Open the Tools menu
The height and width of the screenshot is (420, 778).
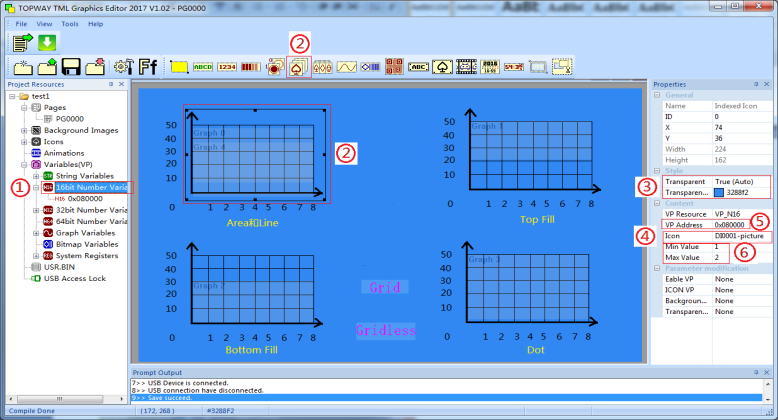[x=70, y=24]
